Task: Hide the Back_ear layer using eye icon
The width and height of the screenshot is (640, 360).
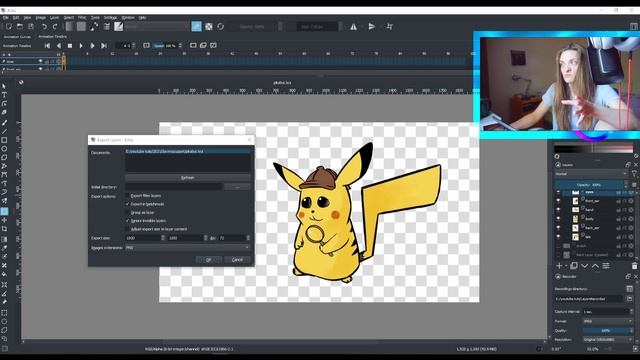Action: (x=558, y=228)
